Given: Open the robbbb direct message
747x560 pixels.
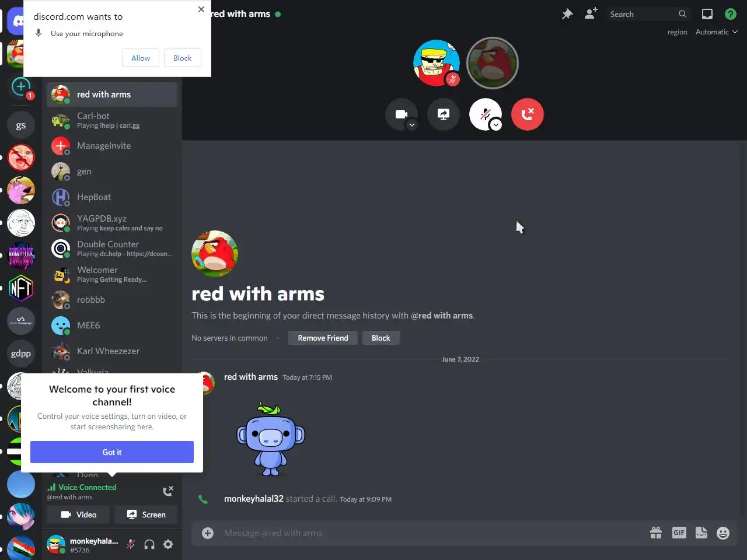Looking at the screenshot, I should click(x=112, y=300).
